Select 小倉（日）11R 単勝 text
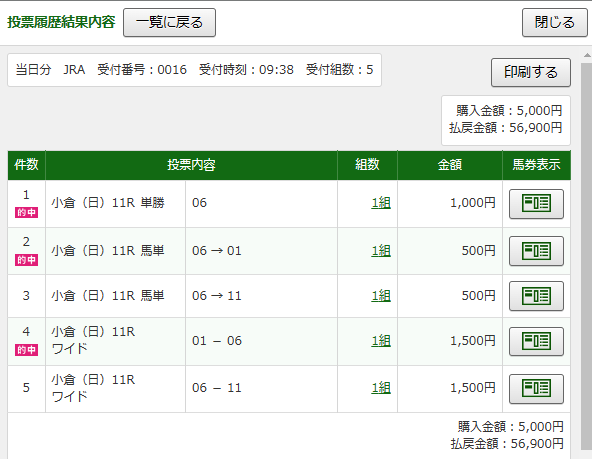This screenshot has height=459, width=592. pyautogui.click(x=108, y=203)
